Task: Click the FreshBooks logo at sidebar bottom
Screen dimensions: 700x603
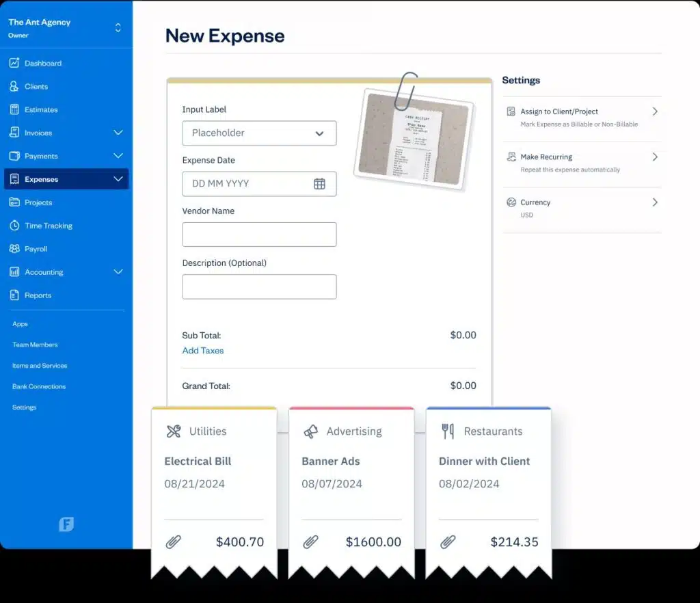Action: 66,524
